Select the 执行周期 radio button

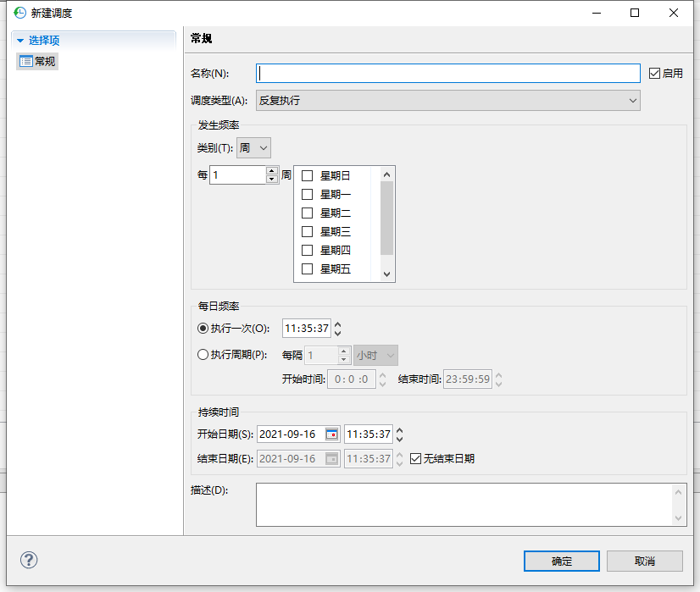pos(203,355)
